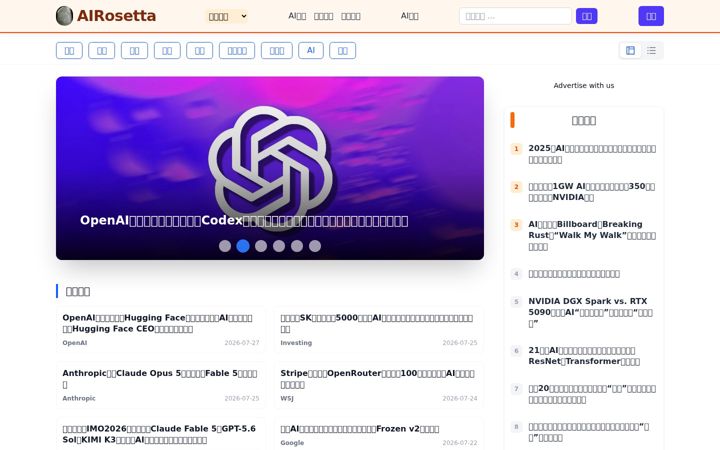Click the date "2026-07-27"

click(x=242, y=343)
